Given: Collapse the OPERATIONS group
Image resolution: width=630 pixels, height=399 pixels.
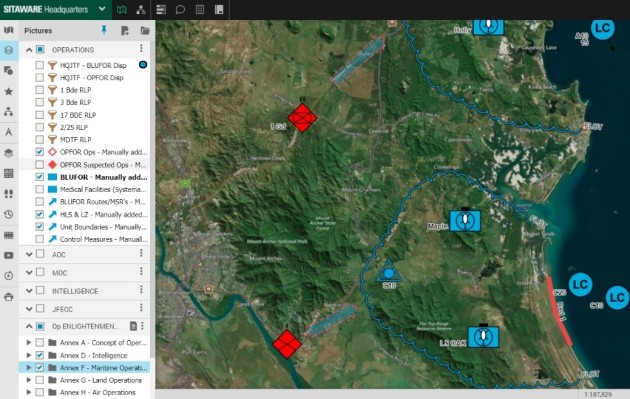Looking at the screenshot, I should coord(29,50).
